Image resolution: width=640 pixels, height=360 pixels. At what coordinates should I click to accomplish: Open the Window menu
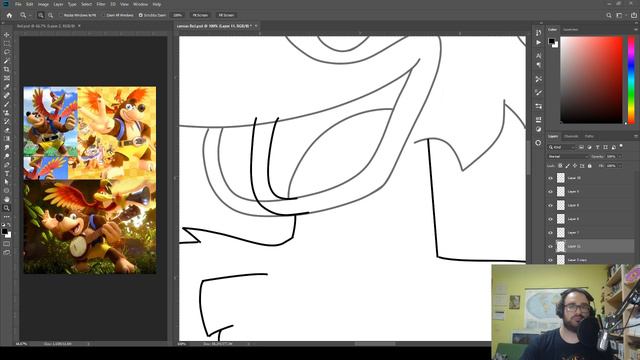pos(140,4)
